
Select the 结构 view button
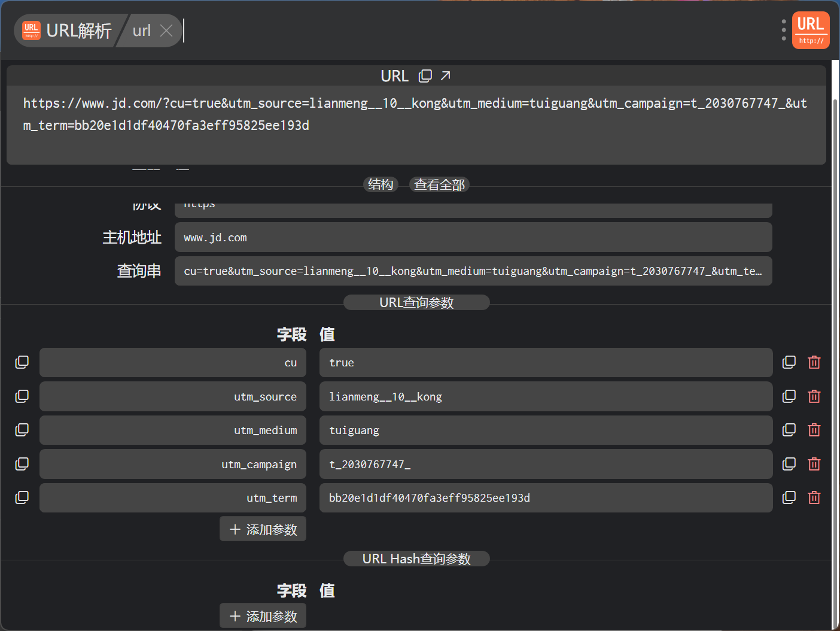pos(381,184)
